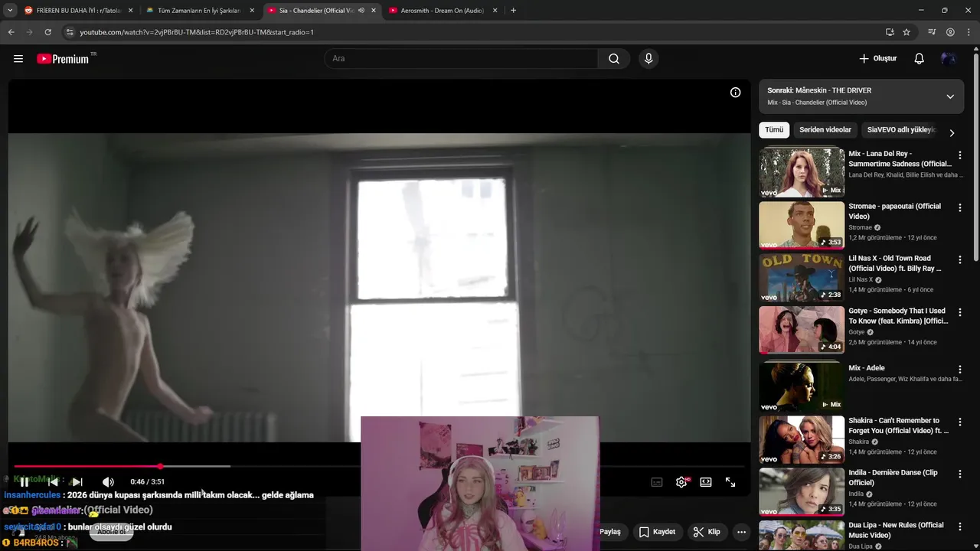The height and width of the screenshot is (551, 980).
Task: Skip to next video in mix
Action: [77, 482]
